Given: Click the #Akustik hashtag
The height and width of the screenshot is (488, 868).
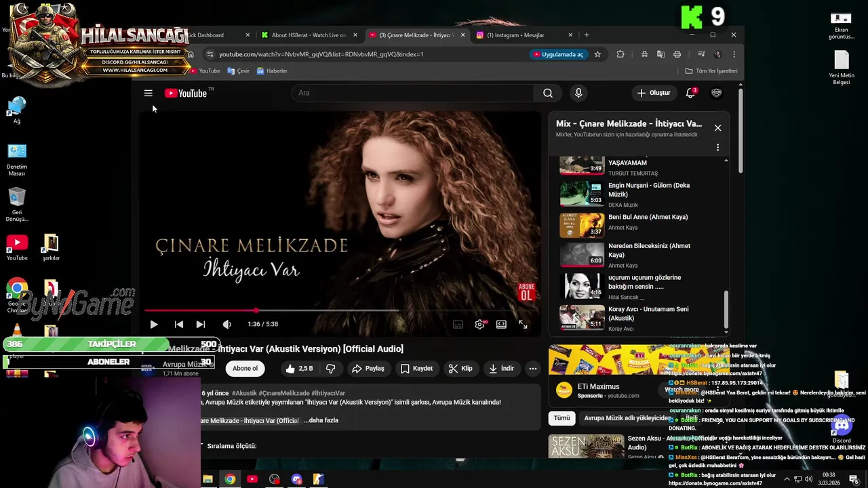Looking at the screenshot, I should point(244,393).
